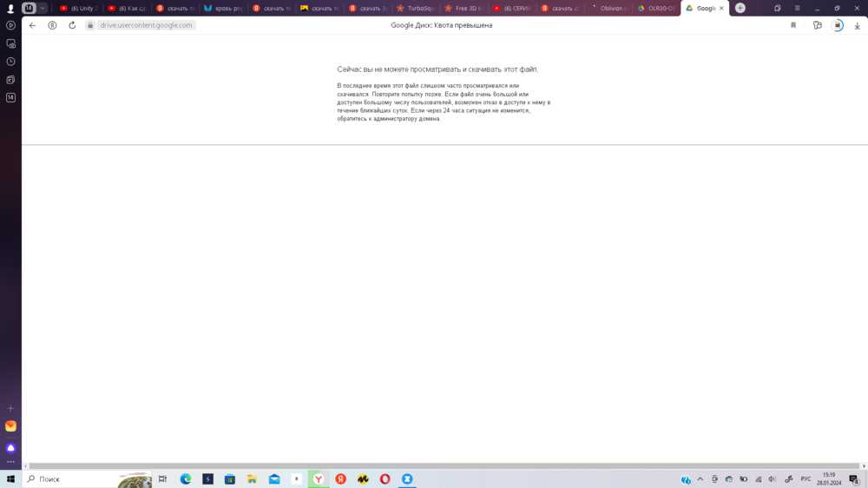The width and height of the screenshot is (868, 488).
Task: Open the notification center icon
Action: pos(855,479)
